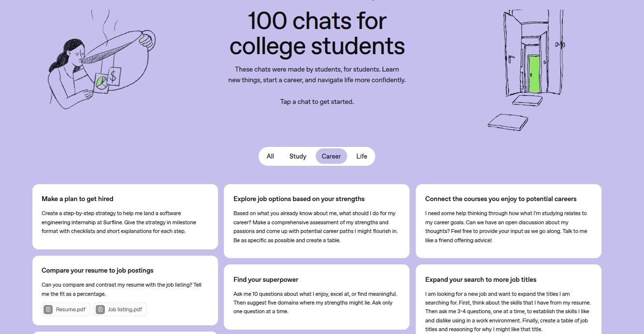Click the "100 chats for college students" heading
This screenshot has width=644, height=334.
click(x=317, y=34)
